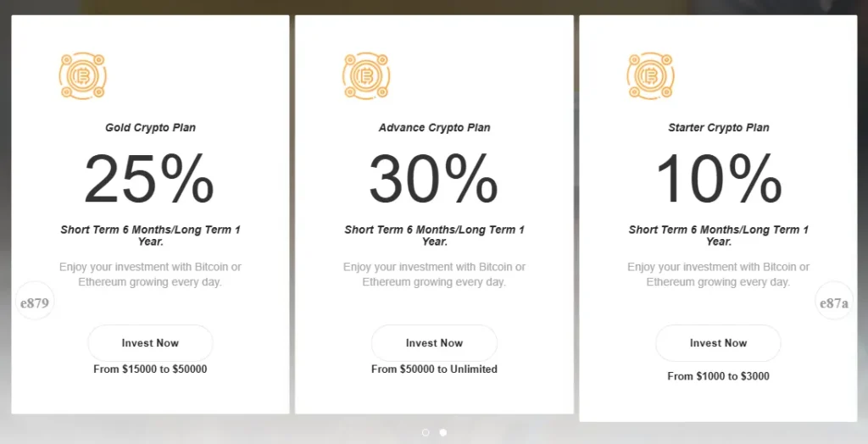Image resolution: width=868 pixels, height=444 pixels.
Task: Click the From $1000 to $3000 text
Action: coord(718,376)
